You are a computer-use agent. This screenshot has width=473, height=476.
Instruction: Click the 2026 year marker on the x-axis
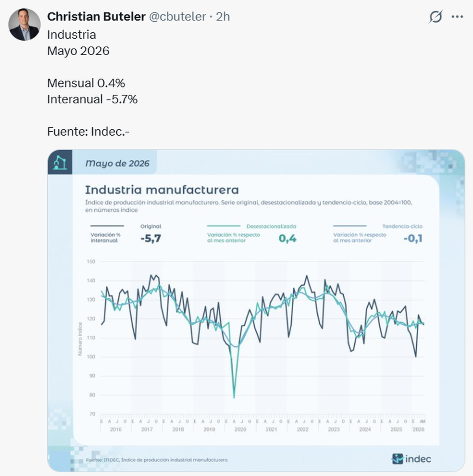pos(419,429)
